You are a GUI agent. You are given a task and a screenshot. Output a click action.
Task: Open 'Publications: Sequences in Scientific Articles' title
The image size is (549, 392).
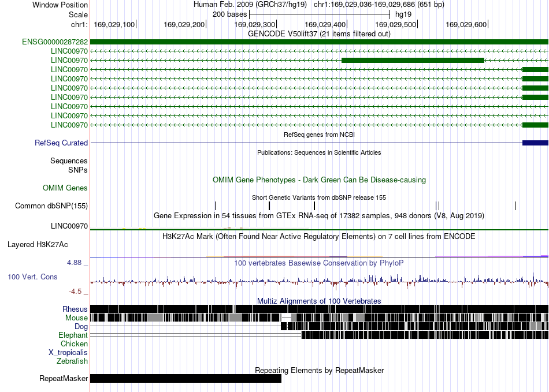tap(319, 152)
